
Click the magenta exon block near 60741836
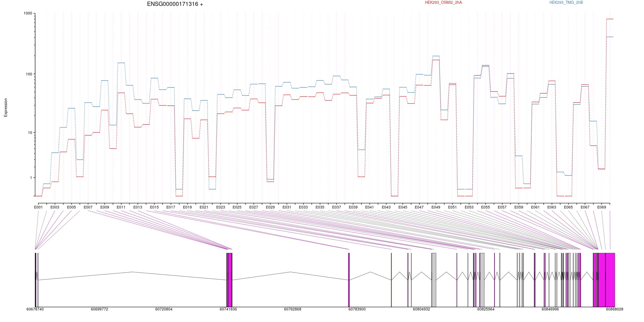coord(229,280)
